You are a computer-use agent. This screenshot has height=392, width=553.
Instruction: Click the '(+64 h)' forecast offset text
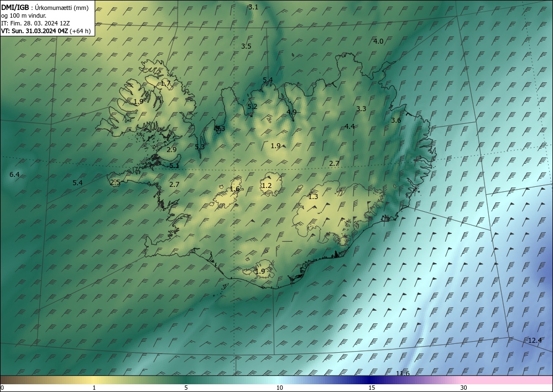(x=80, y=31)
